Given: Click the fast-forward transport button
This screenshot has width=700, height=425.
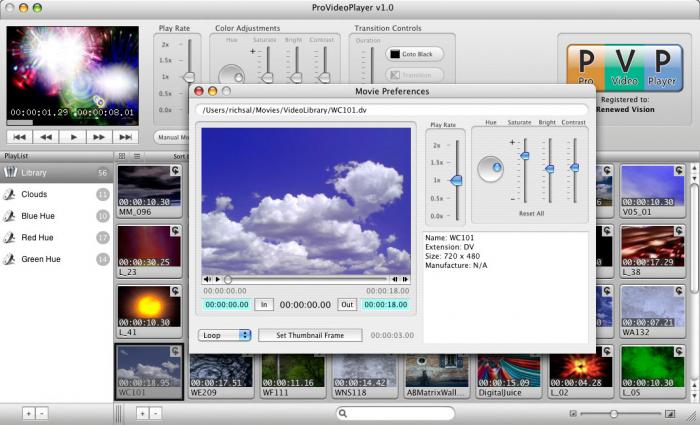Looking at the screenshot, I should pos(98,136).
